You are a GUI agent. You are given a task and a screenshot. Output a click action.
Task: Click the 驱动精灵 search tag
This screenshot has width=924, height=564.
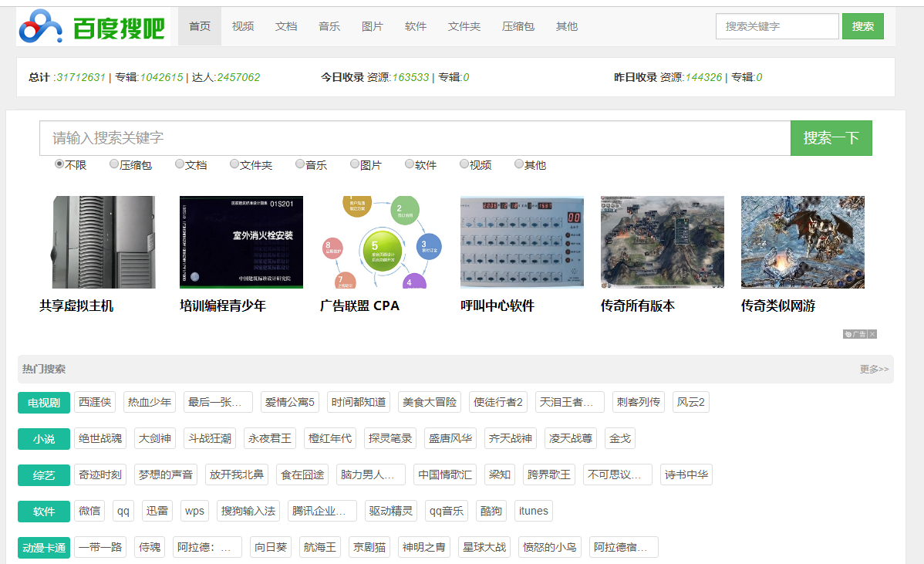[391, 511]
